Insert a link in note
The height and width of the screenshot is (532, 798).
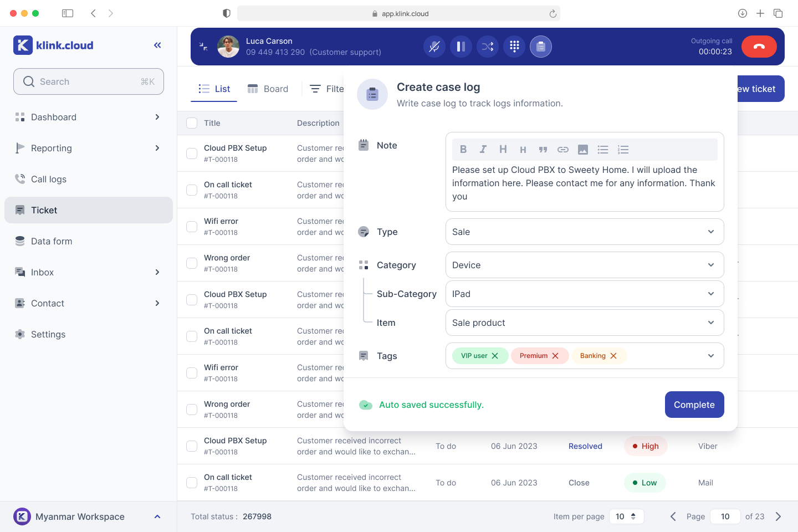(563, 150)
